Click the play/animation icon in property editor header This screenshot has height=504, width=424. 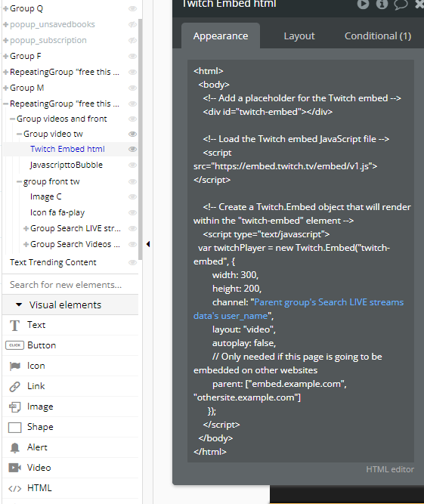363,4
